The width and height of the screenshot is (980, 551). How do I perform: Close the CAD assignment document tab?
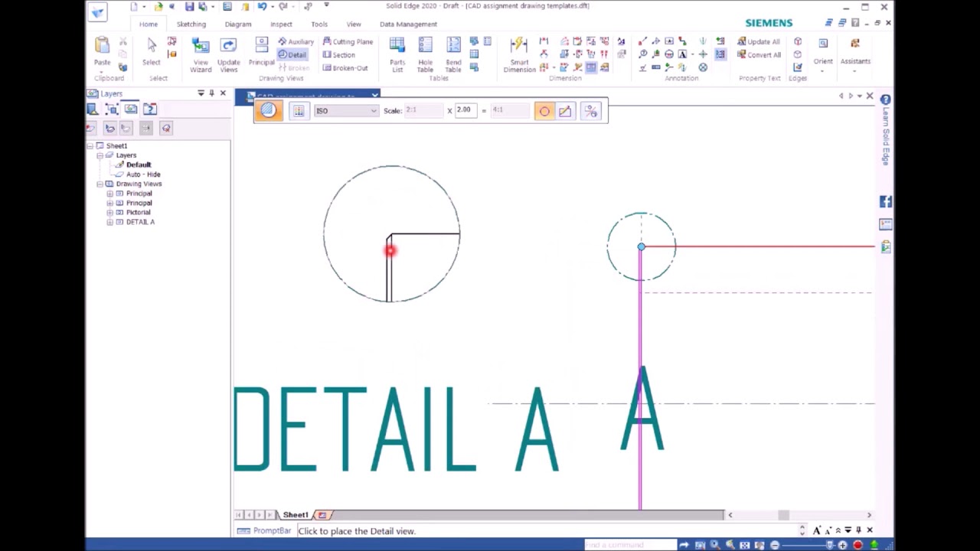click(374, 96)
